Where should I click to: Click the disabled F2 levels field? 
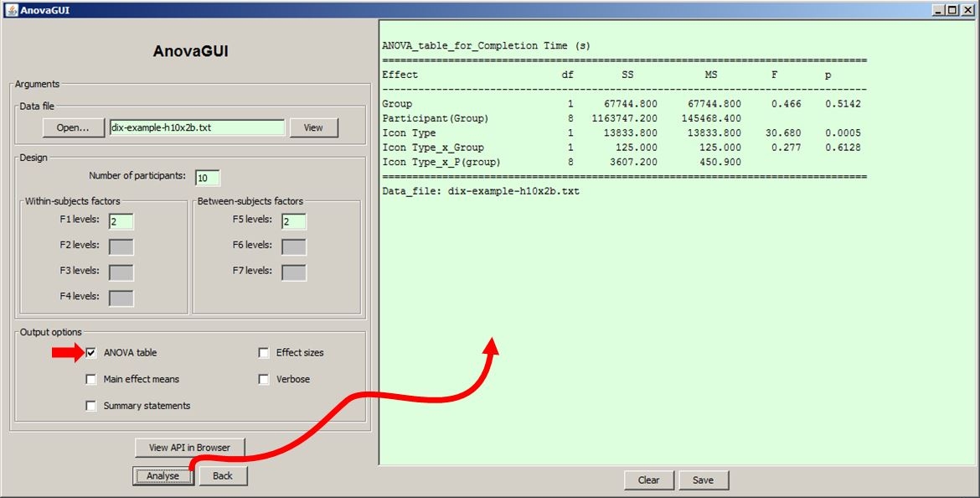point(121,247)
